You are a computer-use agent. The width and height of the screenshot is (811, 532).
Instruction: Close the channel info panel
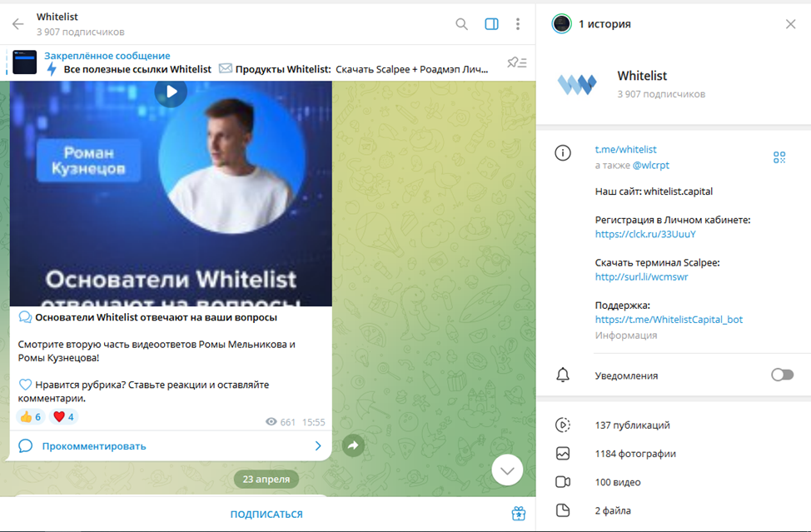pos(790,24)
